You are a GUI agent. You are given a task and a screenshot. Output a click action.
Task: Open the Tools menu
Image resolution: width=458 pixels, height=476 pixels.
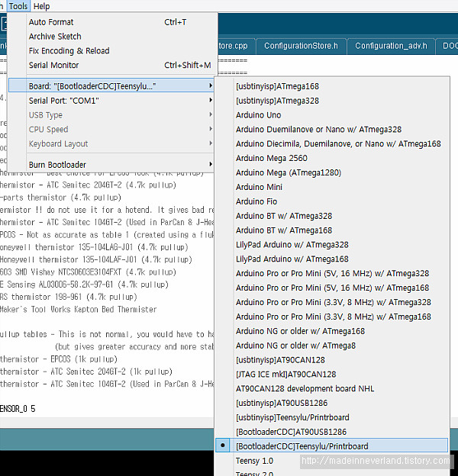coord(18,6)
